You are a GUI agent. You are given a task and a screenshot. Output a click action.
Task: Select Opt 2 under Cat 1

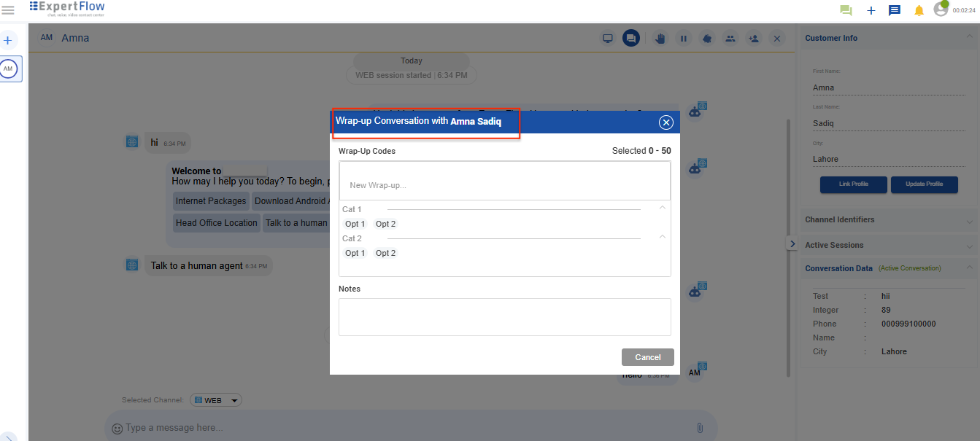point(385,224)
